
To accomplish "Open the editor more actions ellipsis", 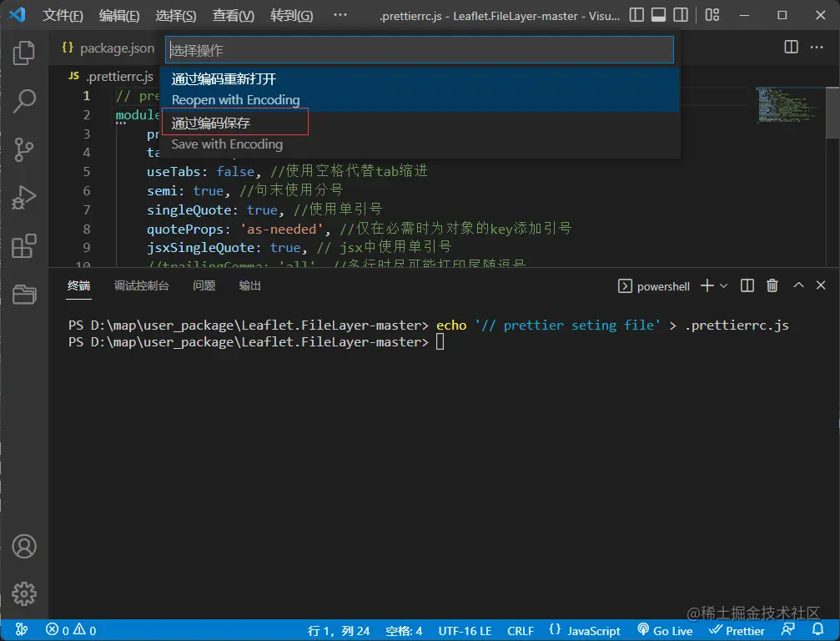I will pos(817,48).
